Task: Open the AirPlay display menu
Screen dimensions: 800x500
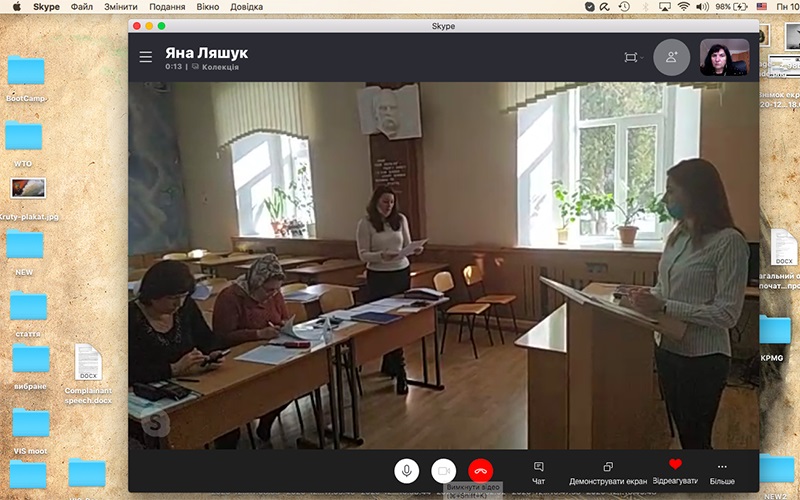Action: coord(664,7)
